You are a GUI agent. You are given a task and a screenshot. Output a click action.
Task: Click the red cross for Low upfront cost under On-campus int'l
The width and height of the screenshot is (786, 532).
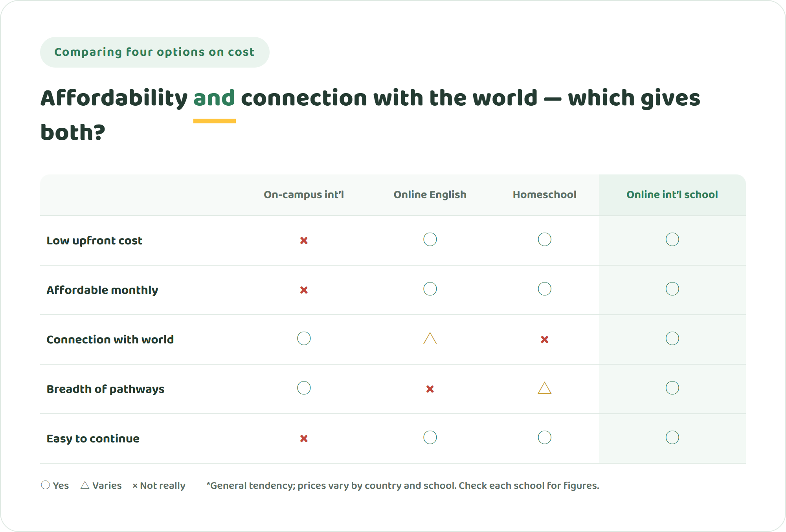304,240
